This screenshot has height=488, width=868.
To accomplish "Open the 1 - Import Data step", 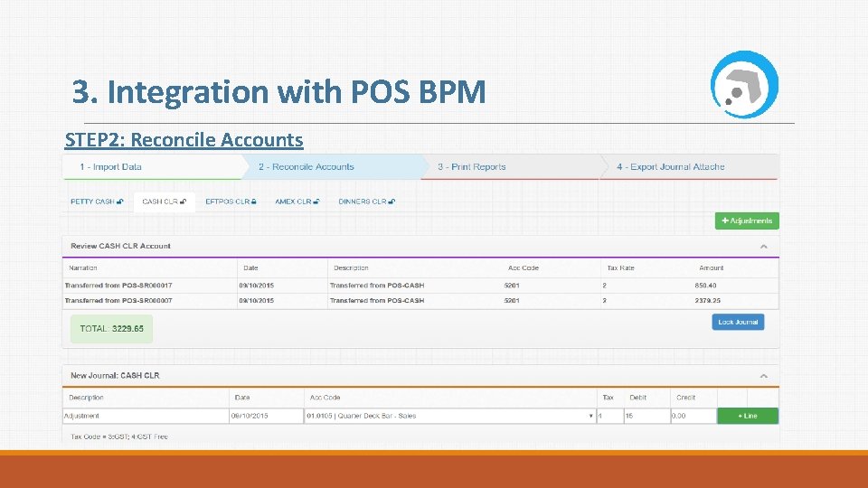I will point(152,166).
